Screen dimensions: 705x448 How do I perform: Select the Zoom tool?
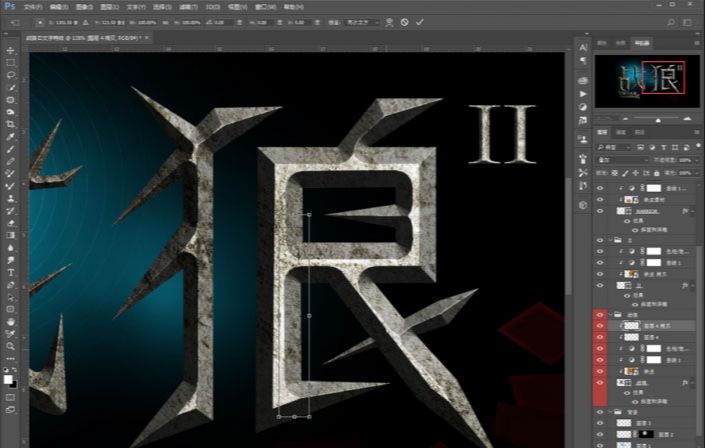(10, 346)
